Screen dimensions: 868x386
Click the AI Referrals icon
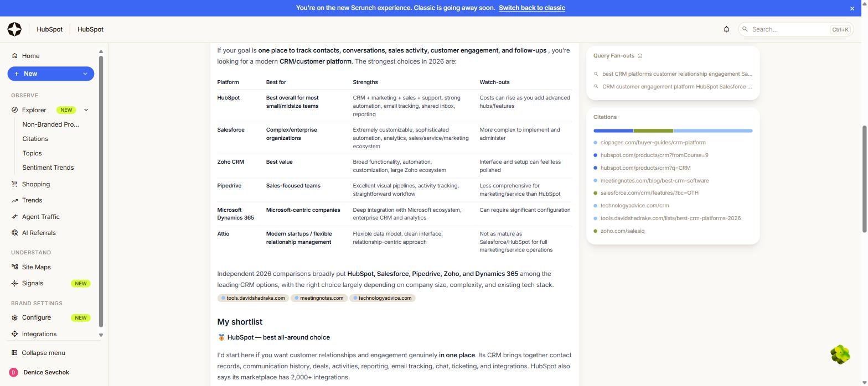pyautogui.click(x=14, y=233)
